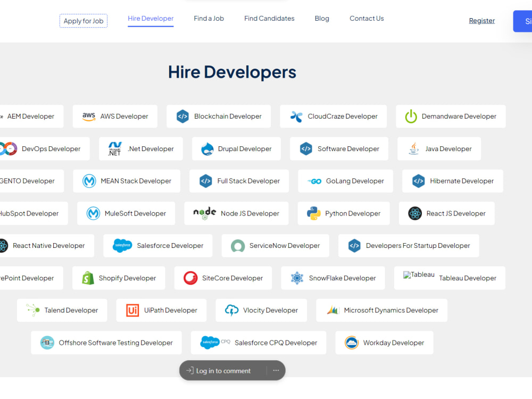
Task: Click the Register link
Action: pos(482,21)
